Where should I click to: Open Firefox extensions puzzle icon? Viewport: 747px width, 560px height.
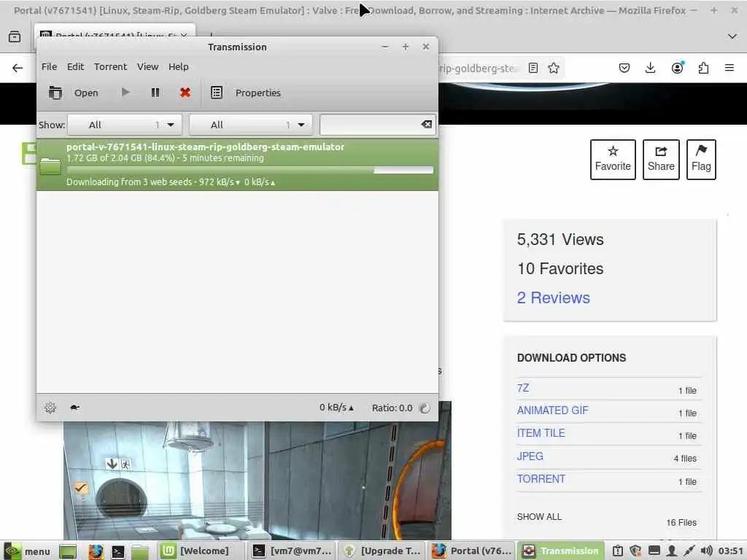pyautogui.click(x=703, y=68)
